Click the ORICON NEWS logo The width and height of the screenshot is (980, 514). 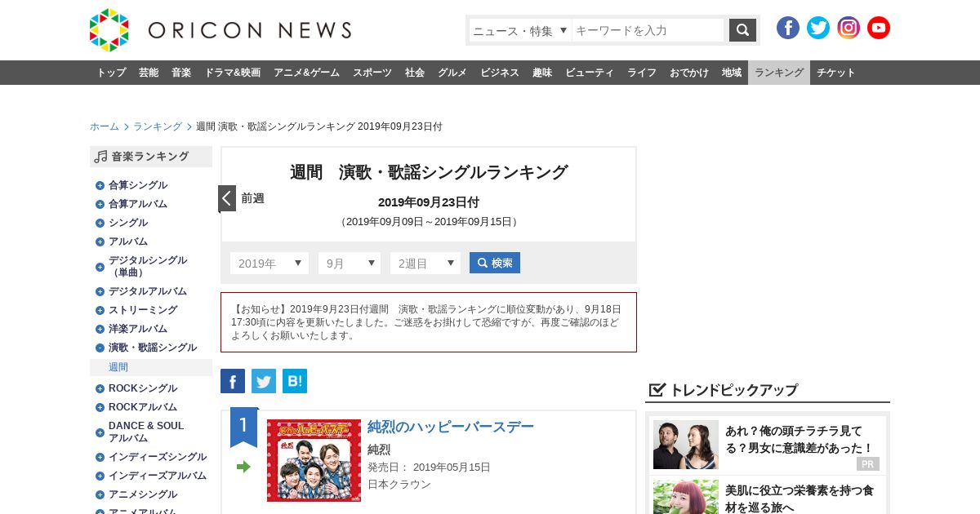point(220,30)
